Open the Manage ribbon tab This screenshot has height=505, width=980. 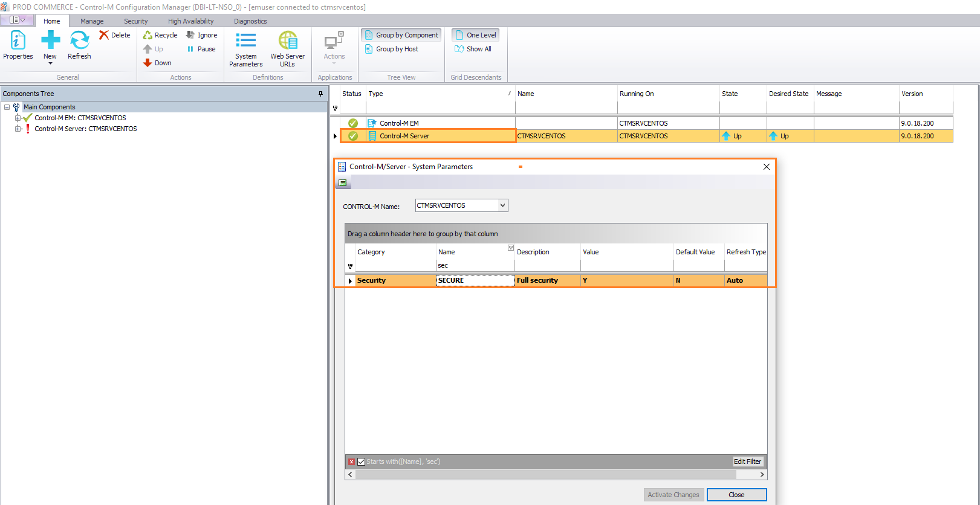tap(92, 21)
